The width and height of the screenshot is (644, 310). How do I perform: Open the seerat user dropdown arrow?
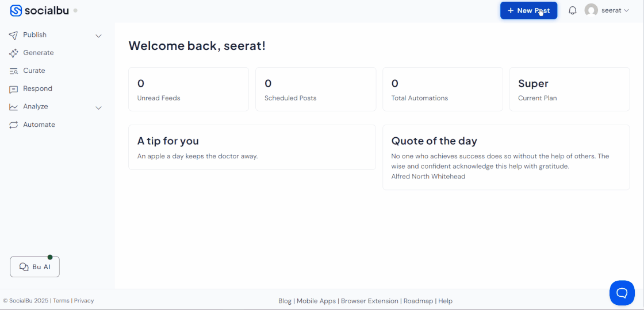(626, 10)
